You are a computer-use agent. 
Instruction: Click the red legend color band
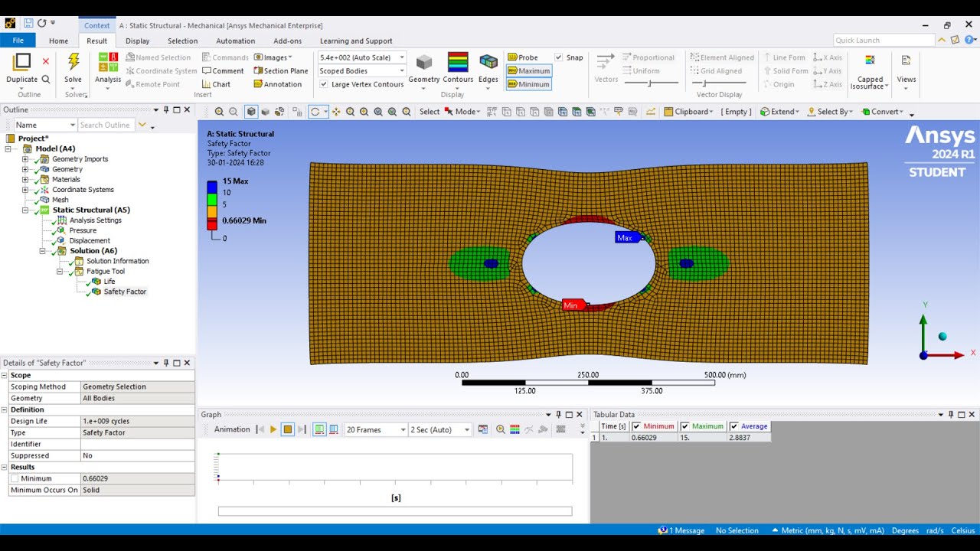tap(212, 223)
